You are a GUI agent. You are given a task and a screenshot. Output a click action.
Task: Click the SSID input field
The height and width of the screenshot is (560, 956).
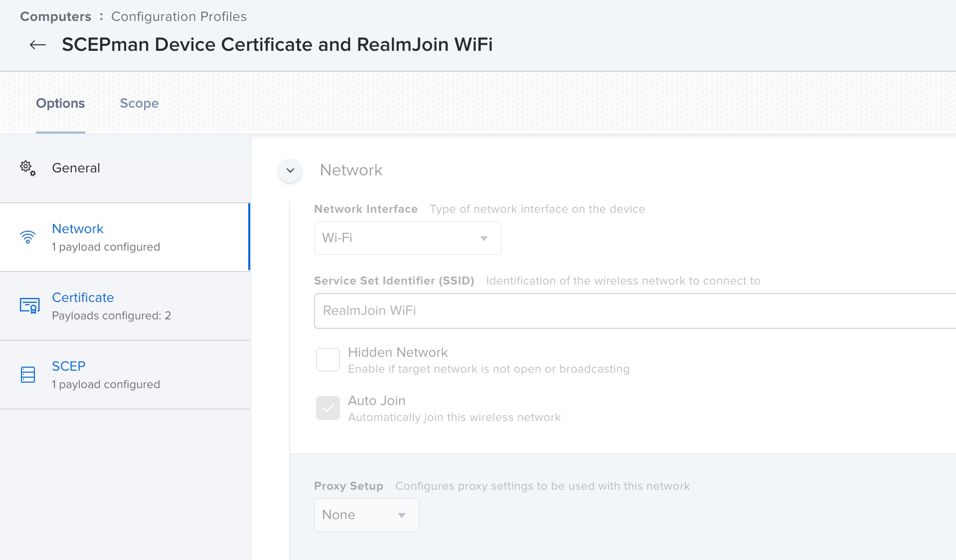pyautogui.click(x=633, y=311)
